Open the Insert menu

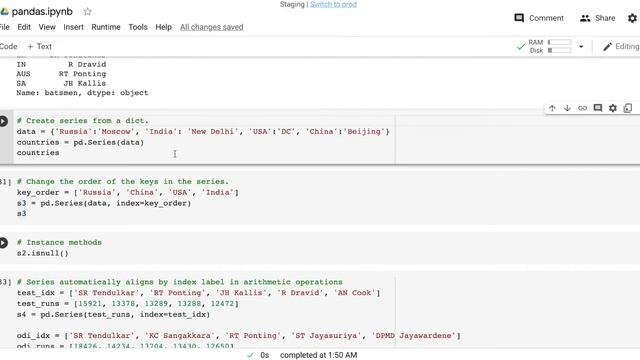tap(73, 27)
